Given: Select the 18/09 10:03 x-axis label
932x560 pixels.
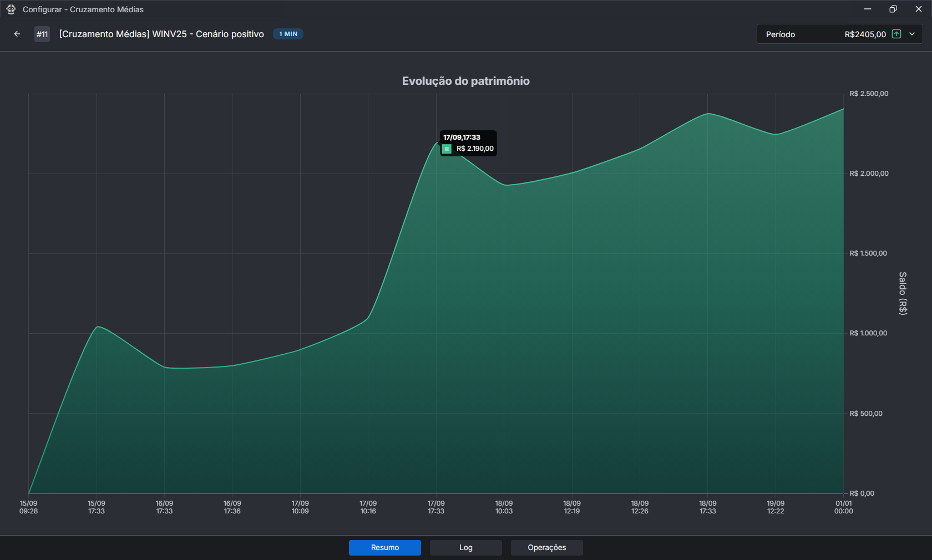Looking at the screenshot, I should (x=504, y=507).
